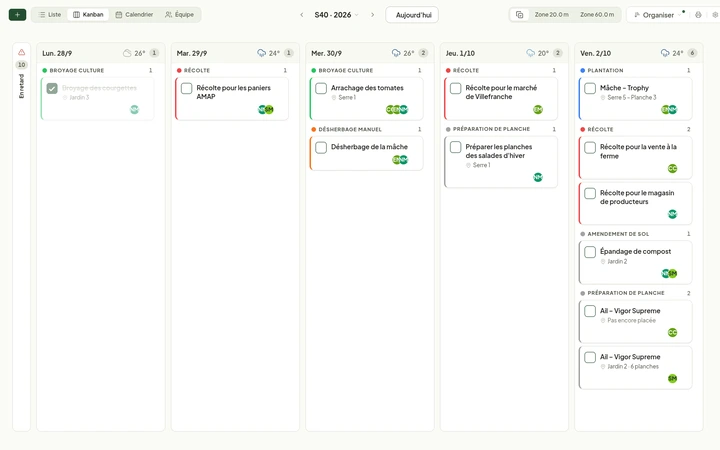Click the copy icon beside Zone 20.0 m
This screenshot has width=720, height=450.
click(519, 15)
